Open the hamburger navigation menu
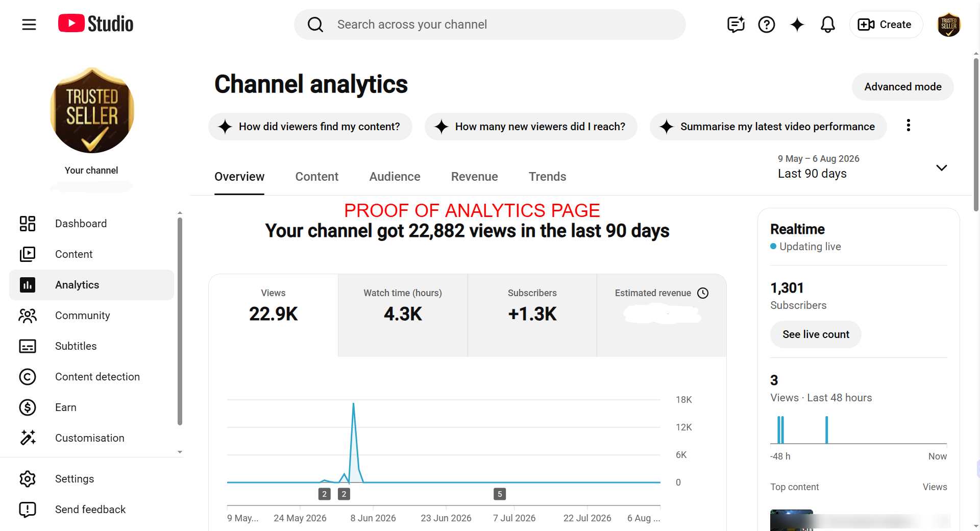 tap(29, 25)
